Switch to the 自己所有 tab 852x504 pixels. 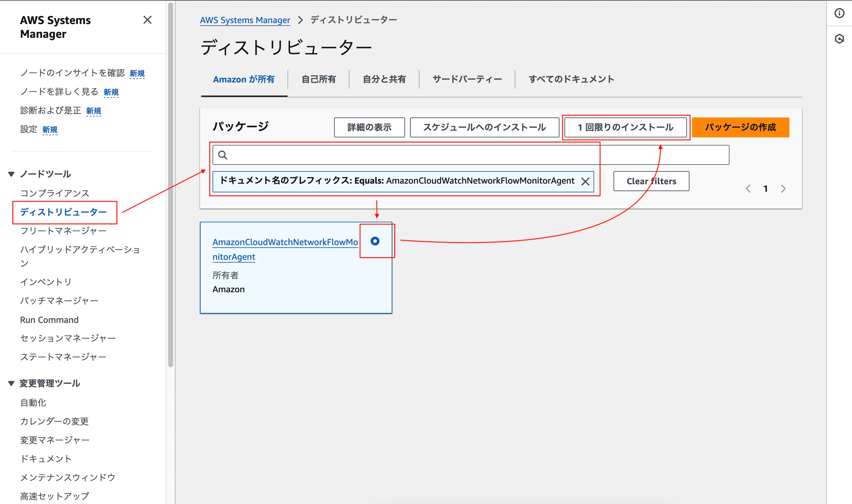pyautogui.click(x=318, y=79)
